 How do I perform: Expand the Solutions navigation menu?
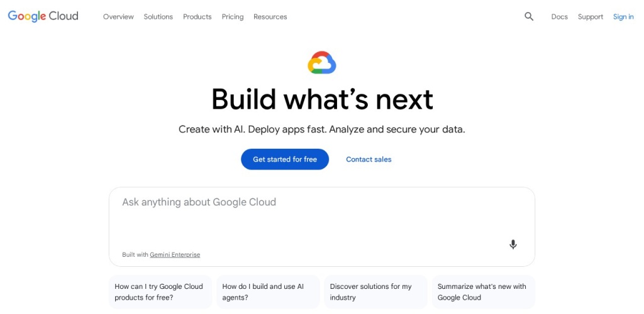158,17
